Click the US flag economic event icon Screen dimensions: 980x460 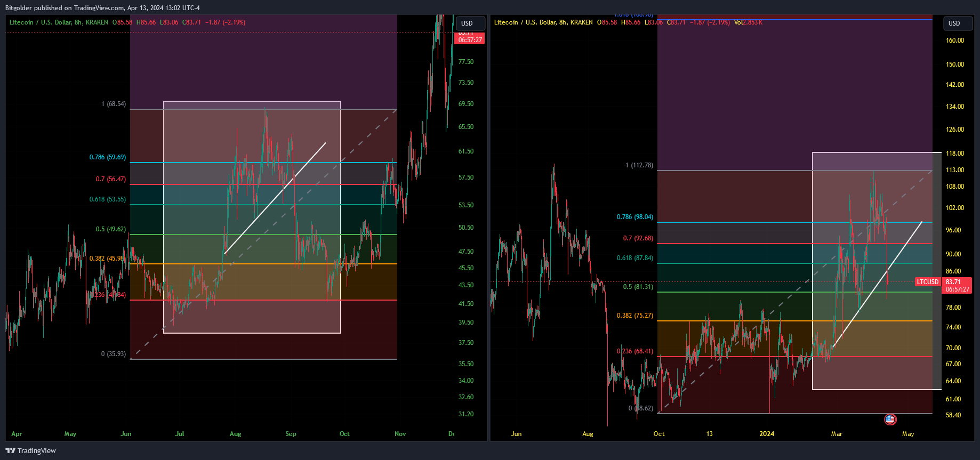(890, 419)
